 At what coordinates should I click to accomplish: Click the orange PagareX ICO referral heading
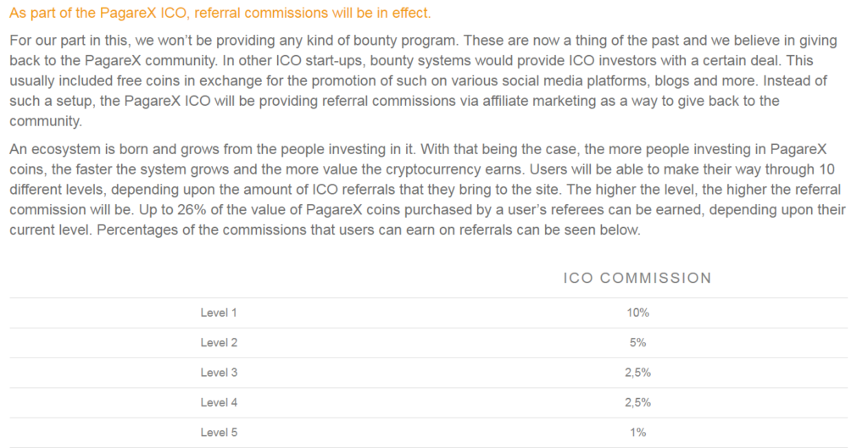[x=220, y=14]
